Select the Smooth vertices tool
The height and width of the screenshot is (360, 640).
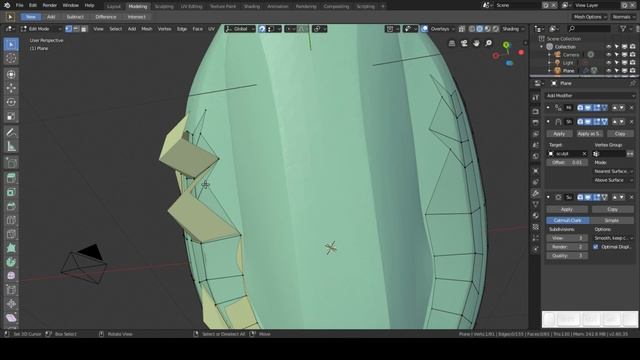tap(11, 276)
